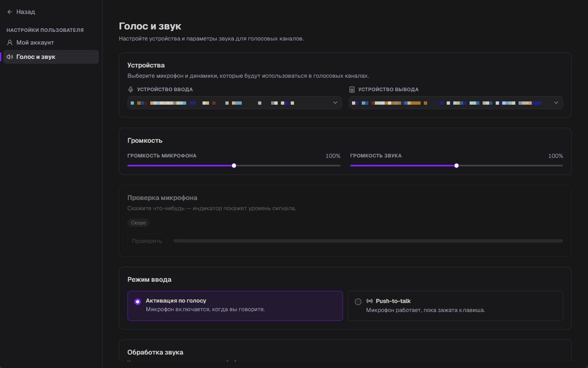Open Мой аккаунт settings section
The width and height of the screenshot is (588, 368).
click(x=51, y=43)
